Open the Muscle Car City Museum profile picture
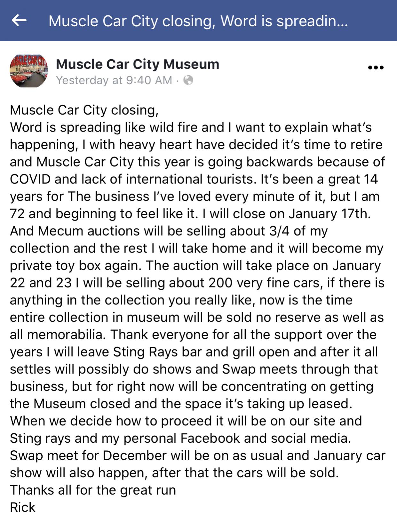The image size is (397, 532). pos(29,71)
